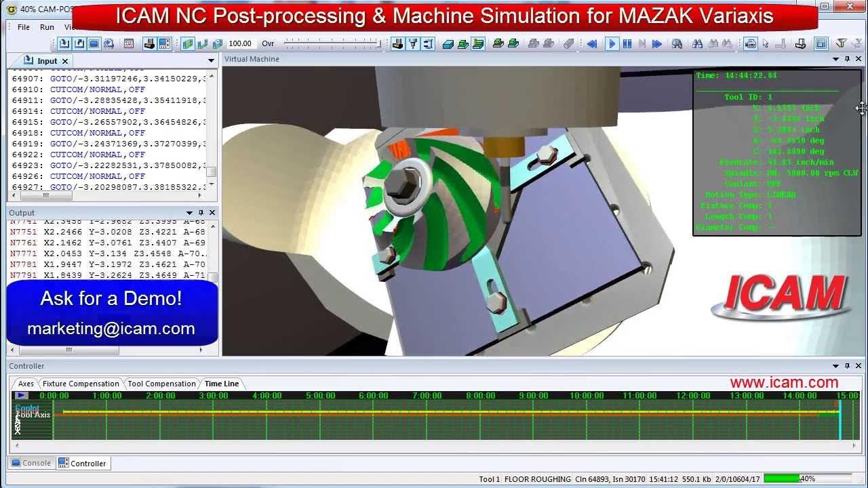Pin the Controller panel

(847, 366)
